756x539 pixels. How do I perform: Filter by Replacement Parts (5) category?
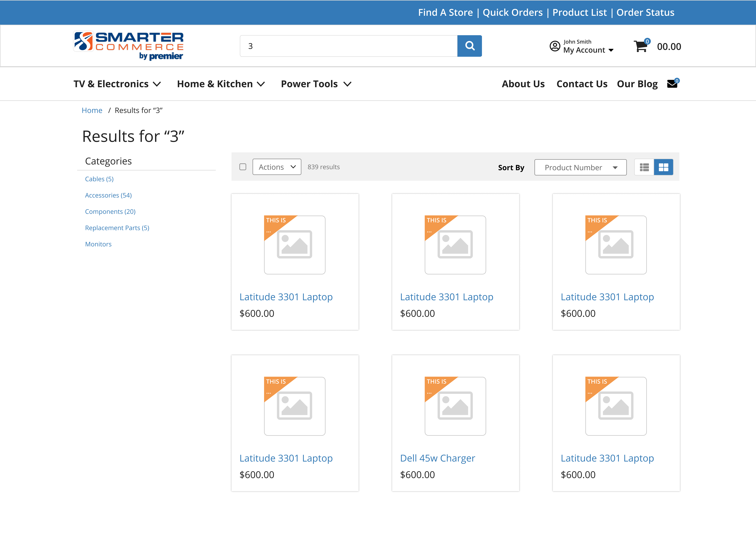coord(117,228)
